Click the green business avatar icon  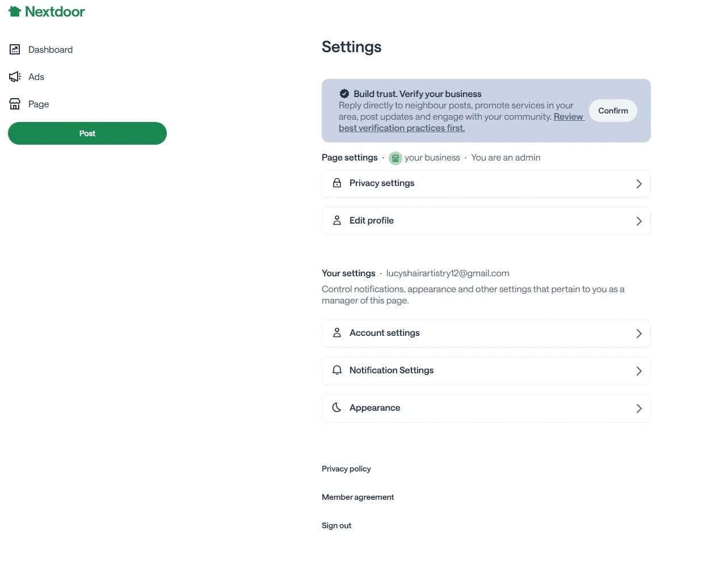(x=395, y=158)
